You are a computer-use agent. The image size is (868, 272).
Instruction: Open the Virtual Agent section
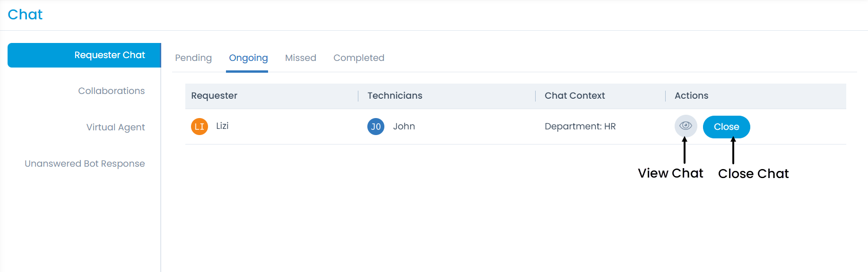[116, 127]
